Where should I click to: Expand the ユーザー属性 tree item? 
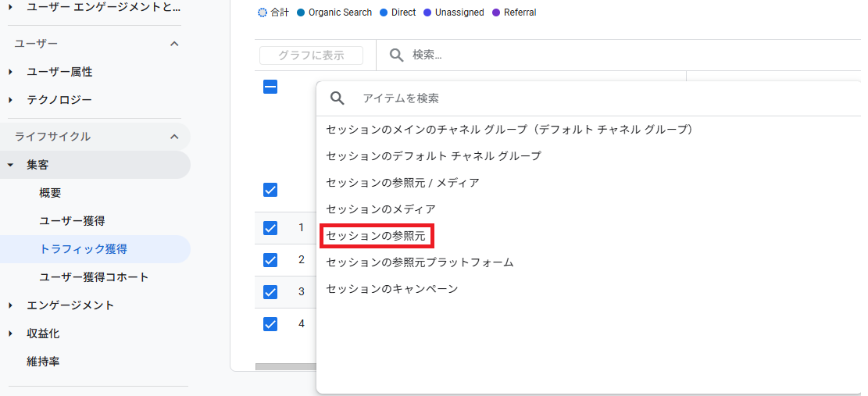tap(10, 72)
